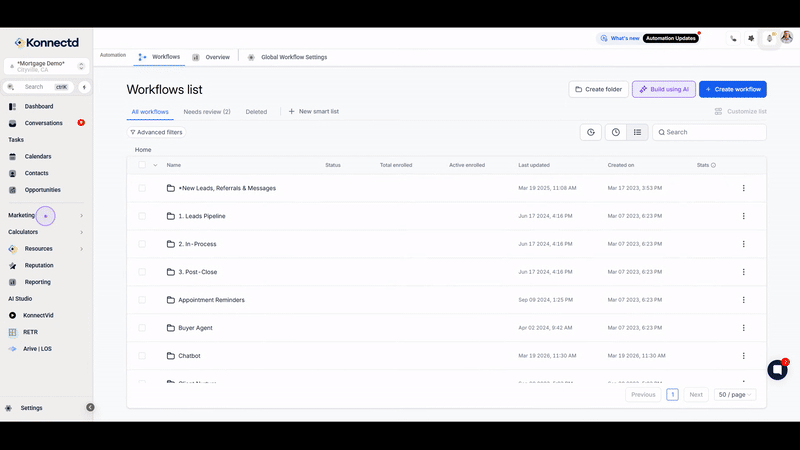Image resolution: width=800 pixels, height=450 pixels.
Task: Open Advanced filters
Action: (156, 132)
